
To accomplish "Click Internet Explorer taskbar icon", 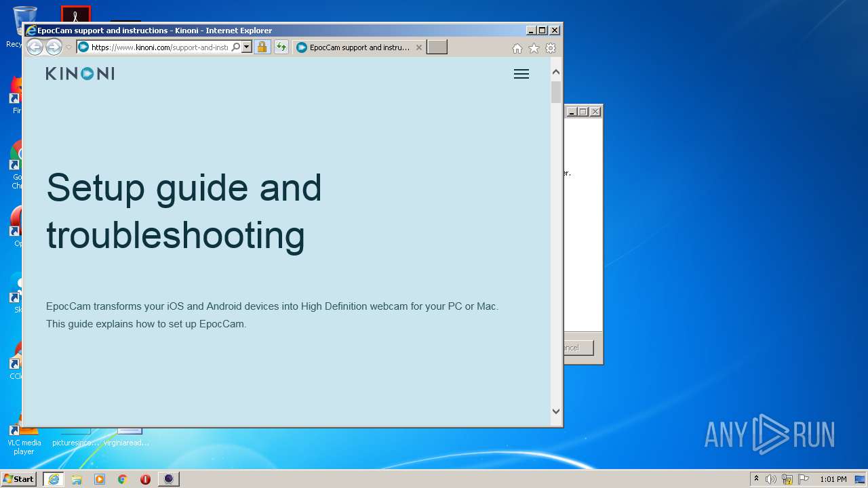I will click(53, 479).
